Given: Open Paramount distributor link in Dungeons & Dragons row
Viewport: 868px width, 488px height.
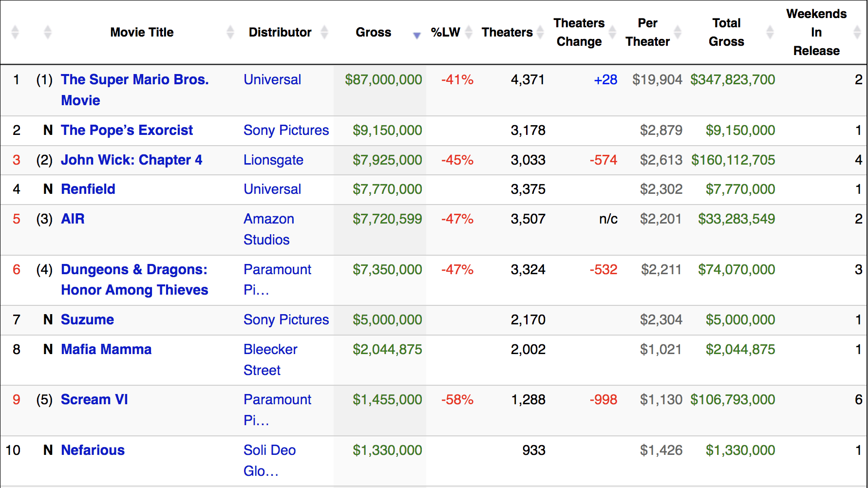Looking at the screenshot, I should (x=278, y=280).
